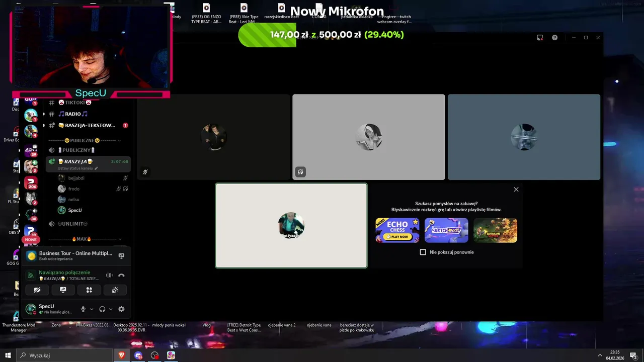
Task: Open the wolf avatar server icon
Action: tap(31, 199)
